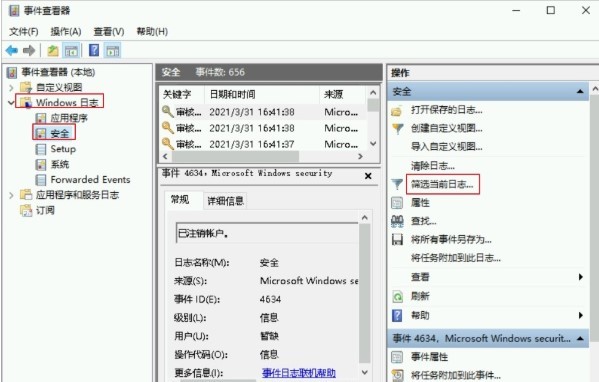
Task: Open the 帮助(H) menu
Action: click(x=152, y=31)
